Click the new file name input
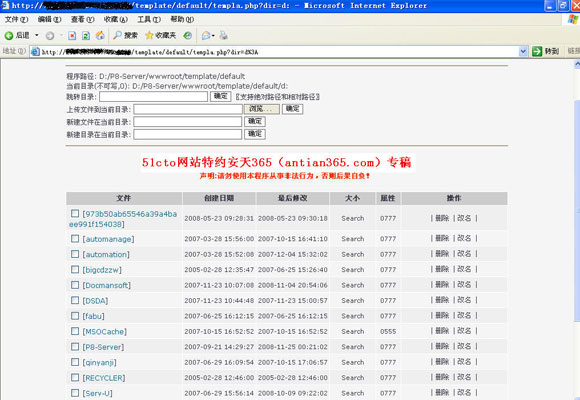 point(188,122)
